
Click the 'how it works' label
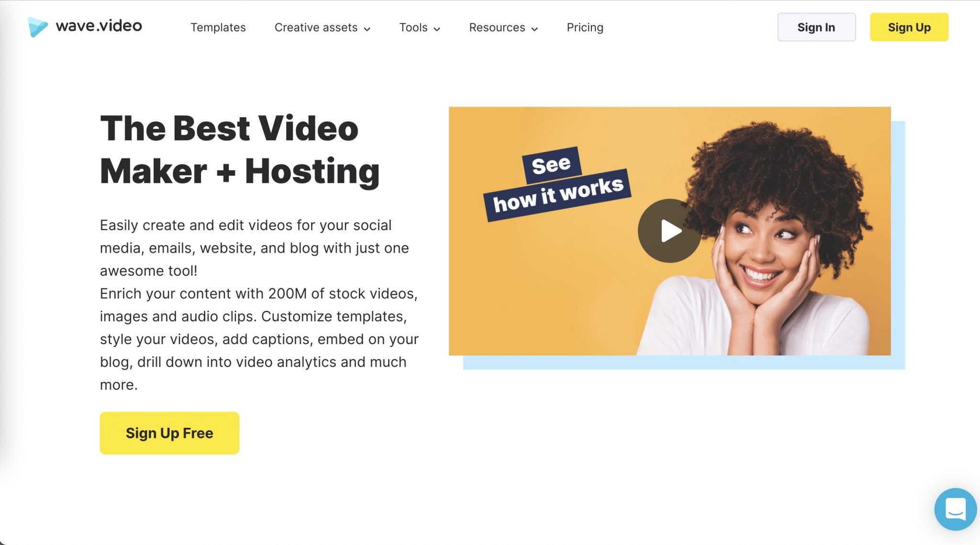[x=557, y=195]
